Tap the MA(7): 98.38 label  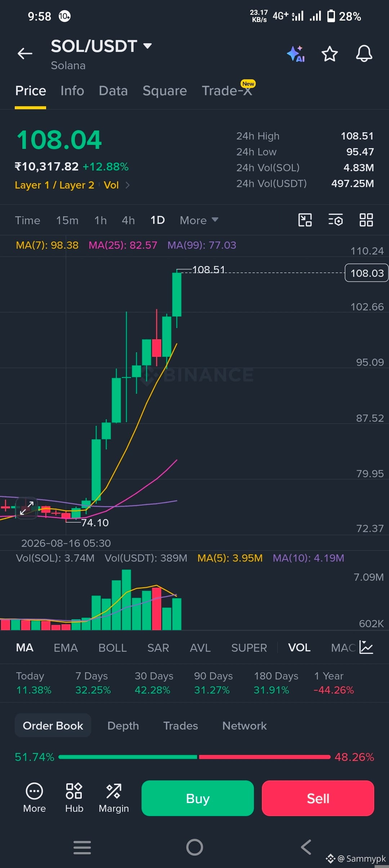tap(47, 245)
